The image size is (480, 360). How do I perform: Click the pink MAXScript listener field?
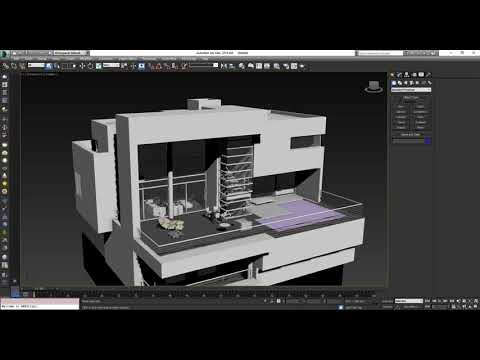40,301
